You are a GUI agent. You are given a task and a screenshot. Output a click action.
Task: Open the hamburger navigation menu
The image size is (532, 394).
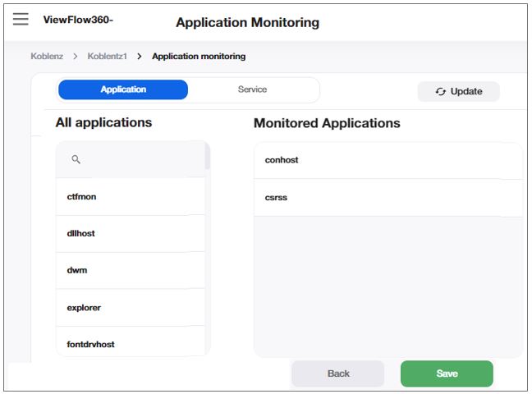[21, 20]
